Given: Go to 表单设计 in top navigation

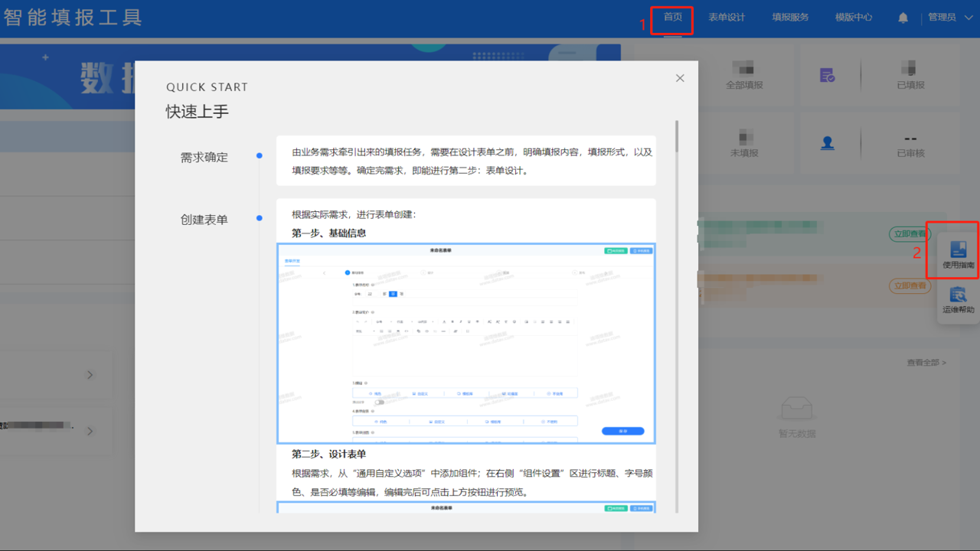Looking at the screenshot, I should (x=727, y=17).
